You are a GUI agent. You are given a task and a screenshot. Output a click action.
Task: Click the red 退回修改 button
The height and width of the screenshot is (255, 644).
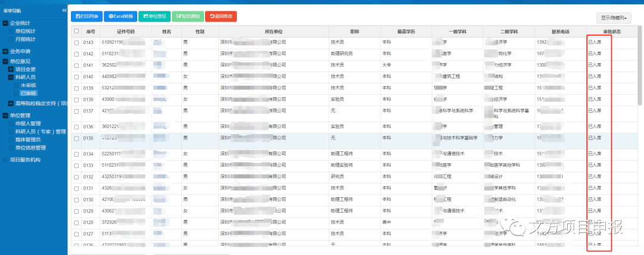[221, 17]
